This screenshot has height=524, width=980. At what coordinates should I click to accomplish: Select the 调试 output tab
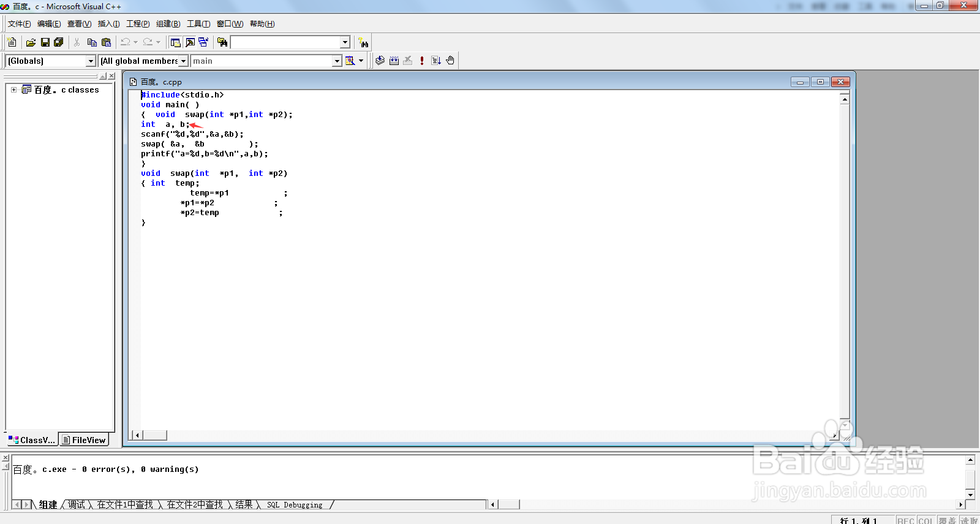[77, 505]
